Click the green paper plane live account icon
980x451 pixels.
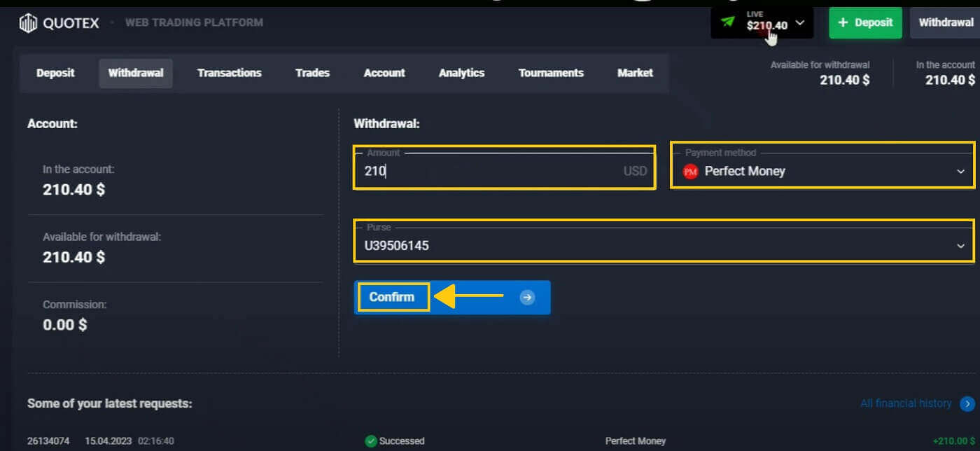pyautogui.click(x=728, y=22)
